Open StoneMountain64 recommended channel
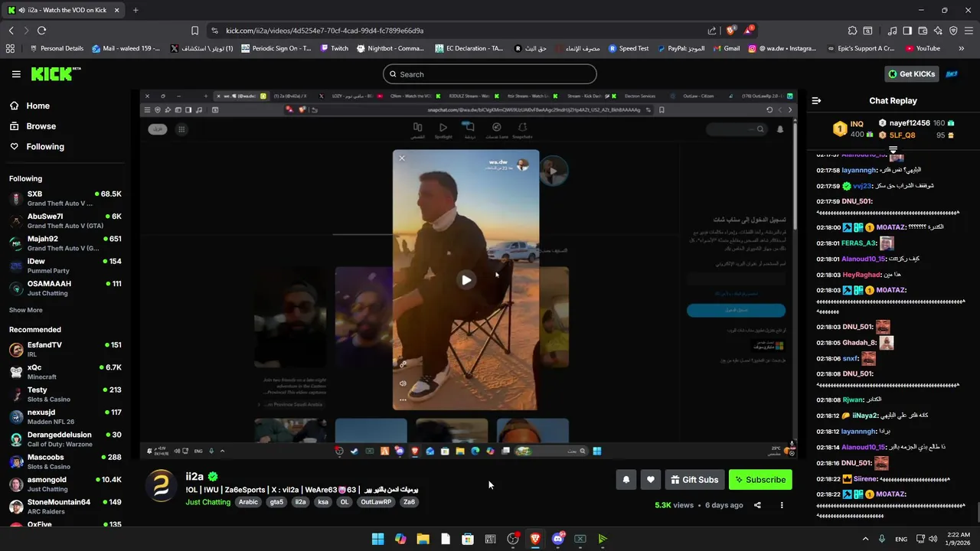This screenshot has height=551, width=980. (65, 507)
